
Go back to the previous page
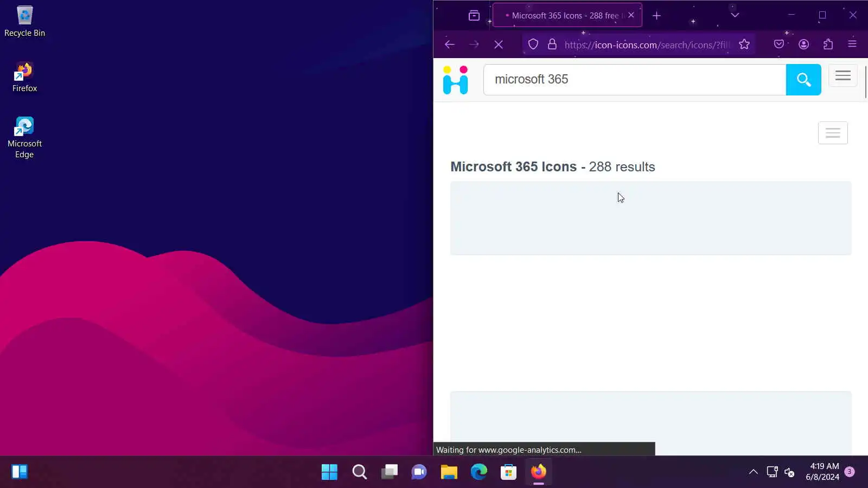[x=449, y=44]
